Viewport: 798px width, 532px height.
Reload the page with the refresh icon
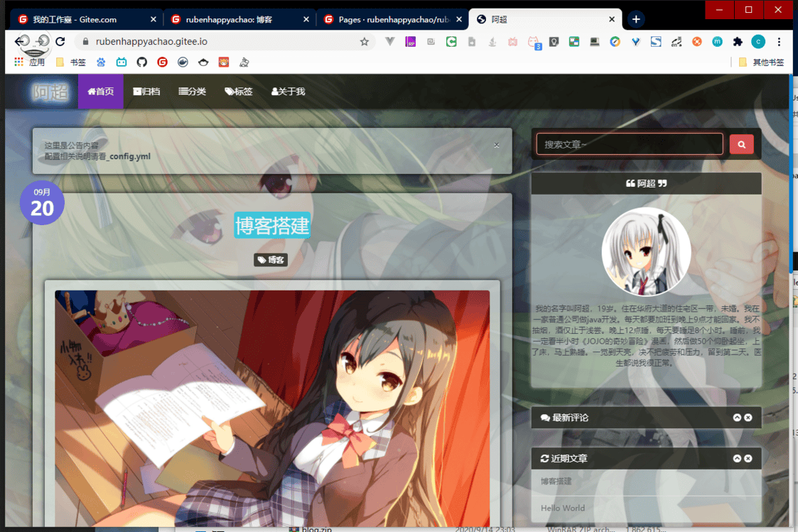60,42
